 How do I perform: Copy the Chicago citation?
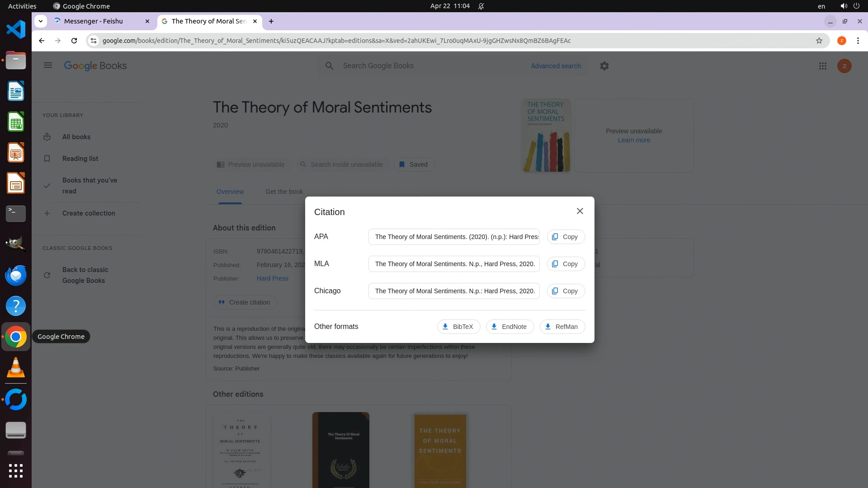click(566, 291)
